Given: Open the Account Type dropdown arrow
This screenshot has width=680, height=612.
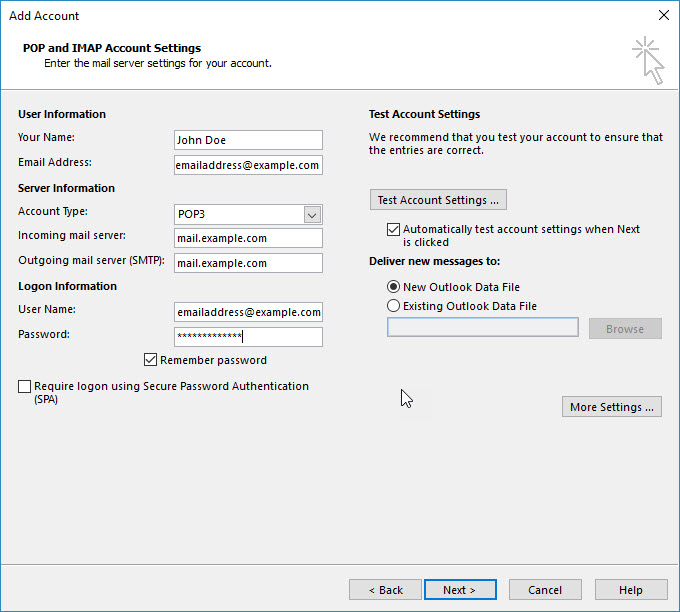Looking at the screenshot, I should (312, 215).
